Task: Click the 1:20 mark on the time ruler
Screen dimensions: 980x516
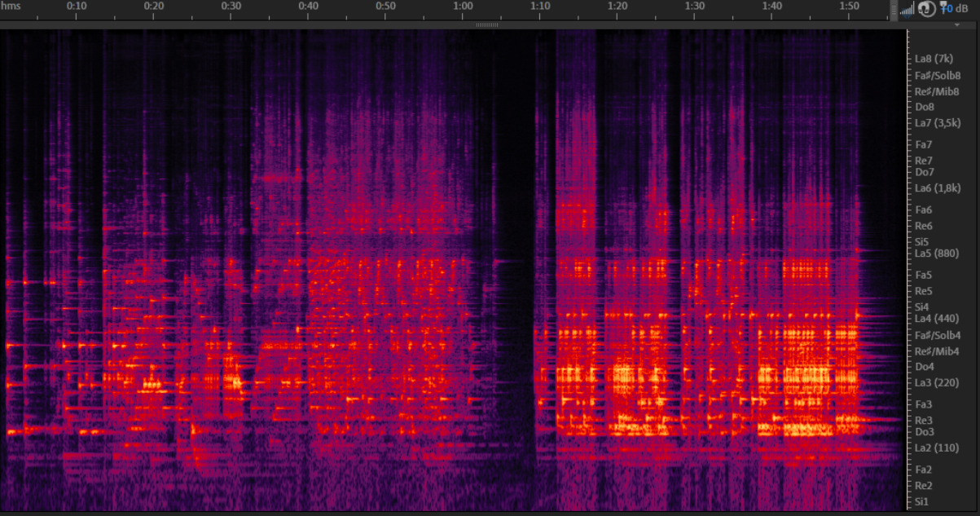Action: 617,6
